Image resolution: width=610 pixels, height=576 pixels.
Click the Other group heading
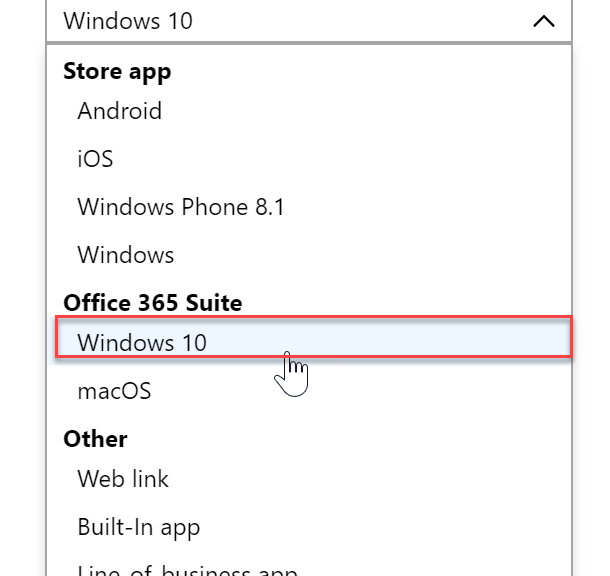[x=95, y=439]
